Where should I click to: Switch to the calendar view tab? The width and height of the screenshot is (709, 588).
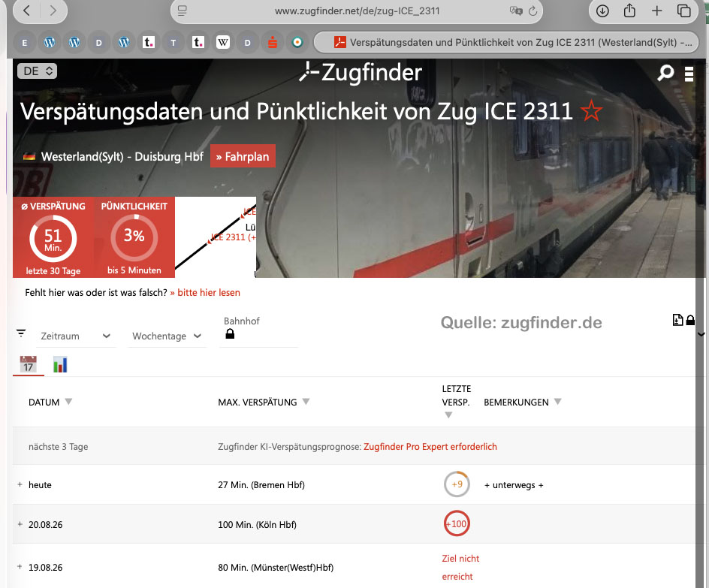click(28, 364)
